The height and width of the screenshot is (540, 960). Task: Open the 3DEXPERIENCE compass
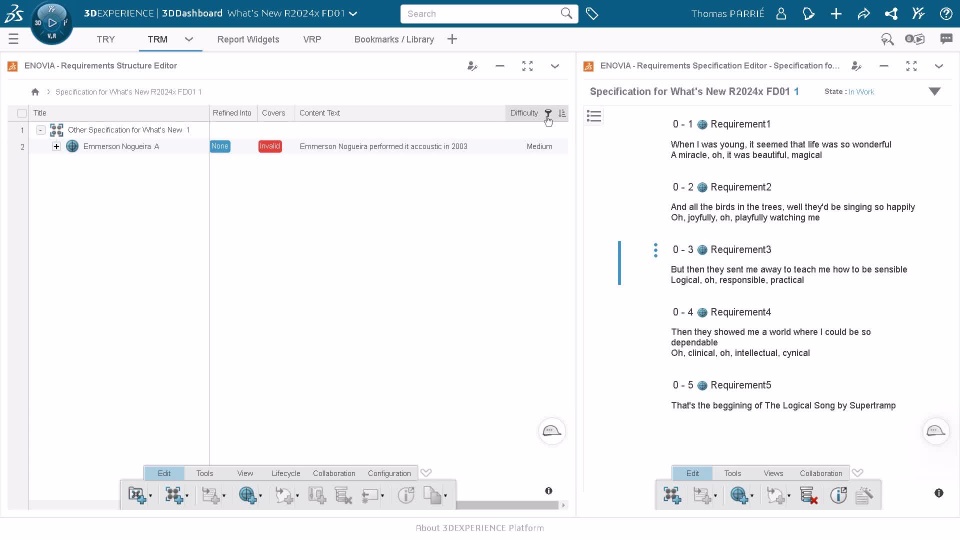[52, 23]
